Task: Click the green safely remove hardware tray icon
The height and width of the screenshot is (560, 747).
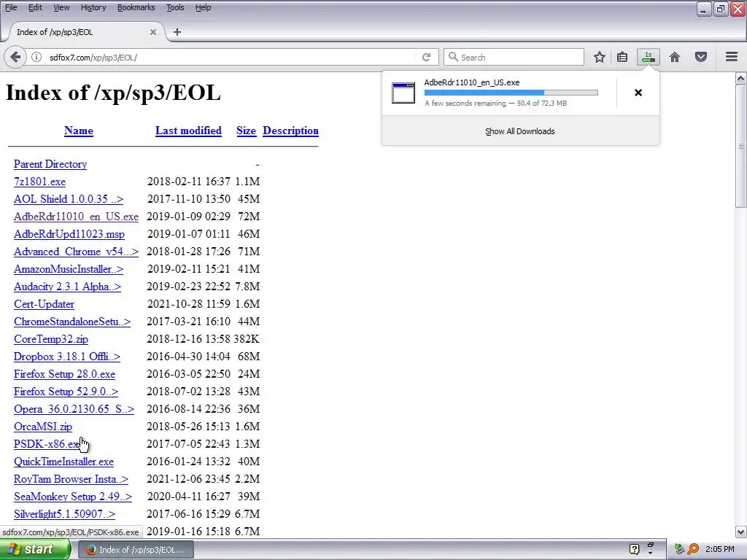Action: 679,549
